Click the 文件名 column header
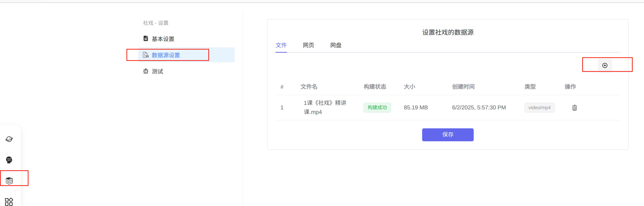This screenshot has height=206, width=644. [309, 87]
